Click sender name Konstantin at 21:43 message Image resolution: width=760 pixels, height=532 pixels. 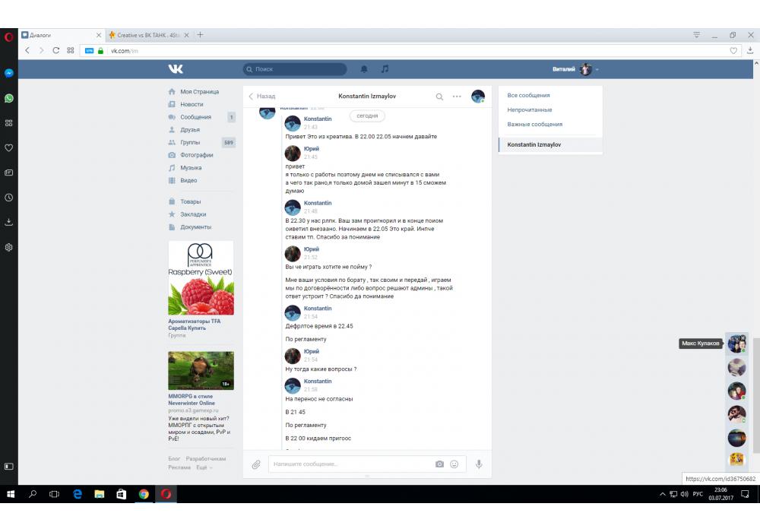pyautogui.click(x=318, y=119)
